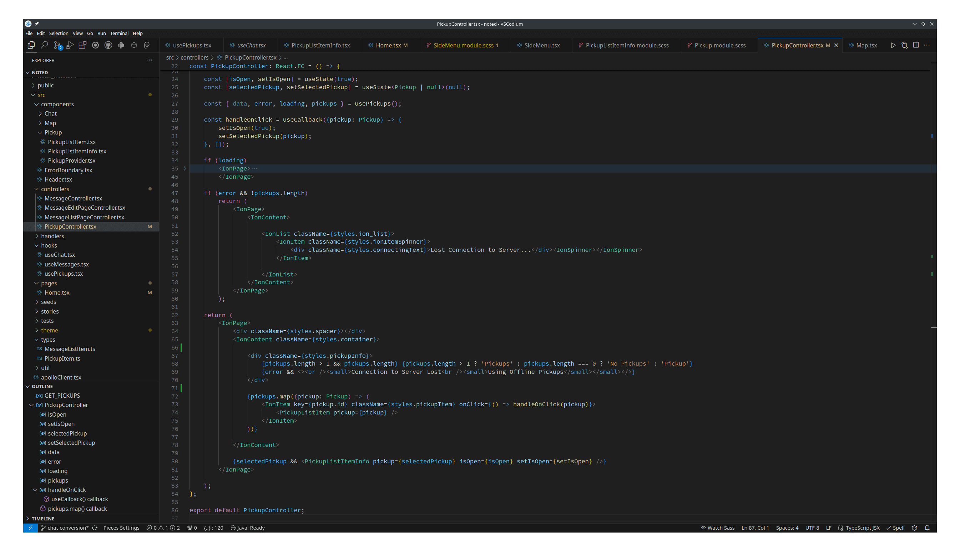Screen dimensions: 960x560
Task: Open Source Control showing 2 pending changes
Action: pos(58,45)
